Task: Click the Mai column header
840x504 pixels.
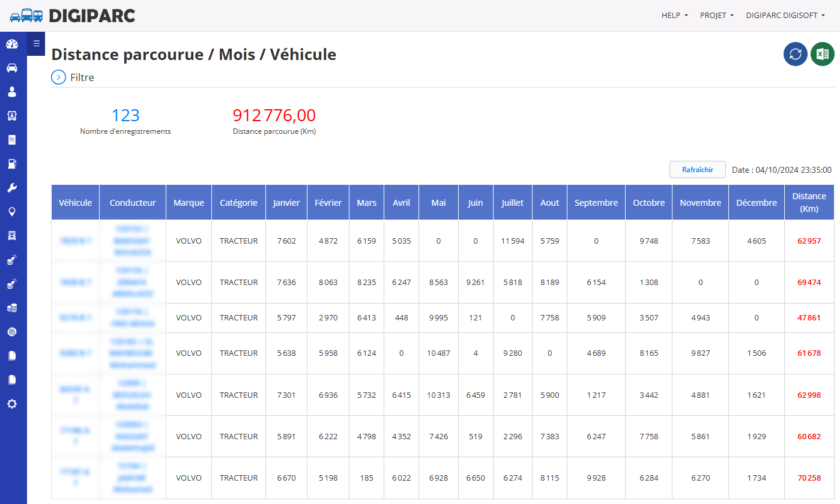Action: pyautogui.click(x=439, y=202)
